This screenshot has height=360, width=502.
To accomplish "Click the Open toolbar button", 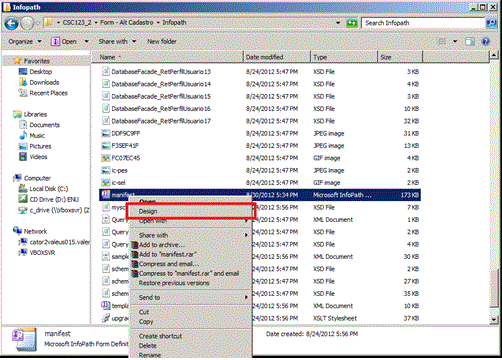I will point(64,41).
